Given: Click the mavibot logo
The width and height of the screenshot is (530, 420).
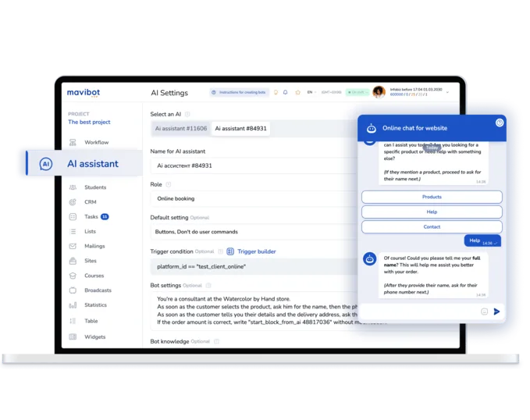Looking at the screenshot, I should pyautogui.click(x=84, y=93).
